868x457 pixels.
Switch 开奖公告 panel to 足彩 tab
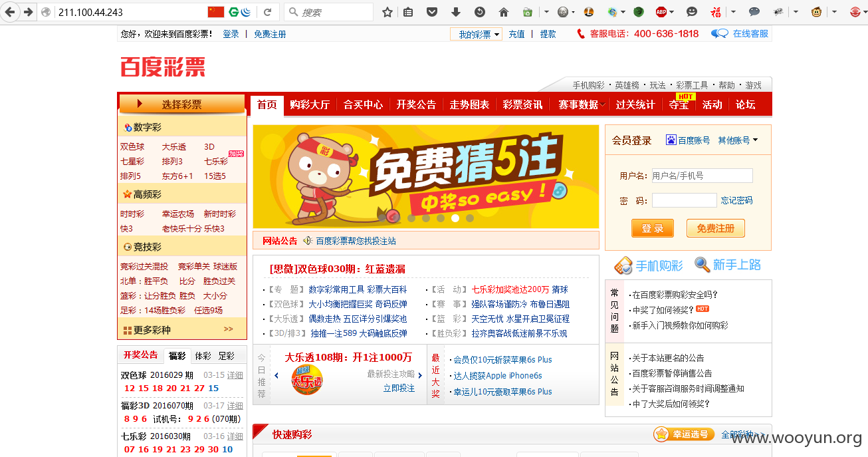[x=226, y=356]
